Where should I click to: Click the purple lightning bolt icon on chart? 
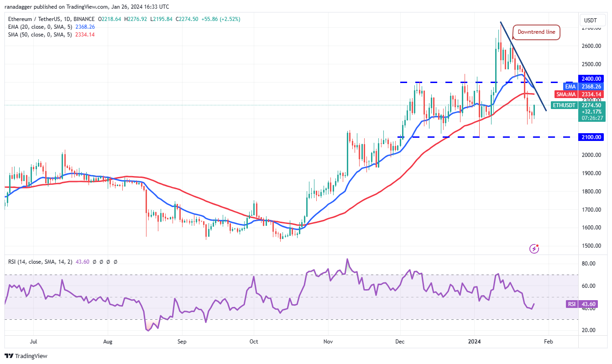point(534,249)
